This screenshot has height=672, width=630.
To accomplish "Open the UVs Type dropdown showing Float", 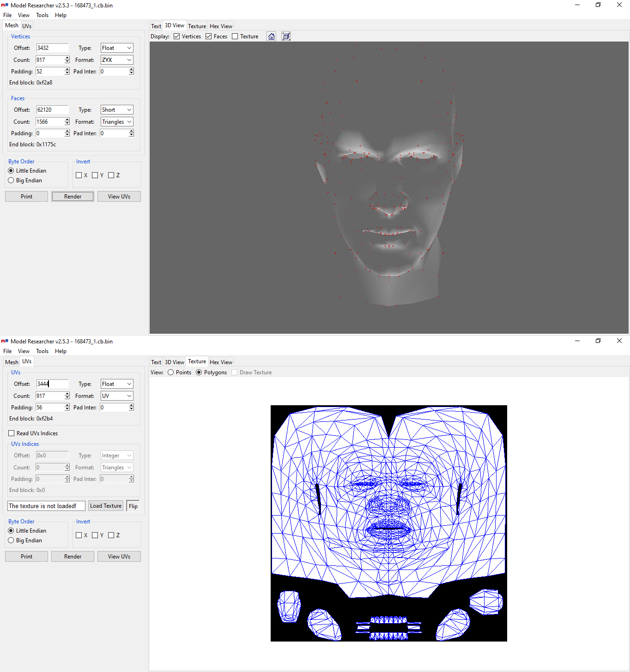I will 117,384.
